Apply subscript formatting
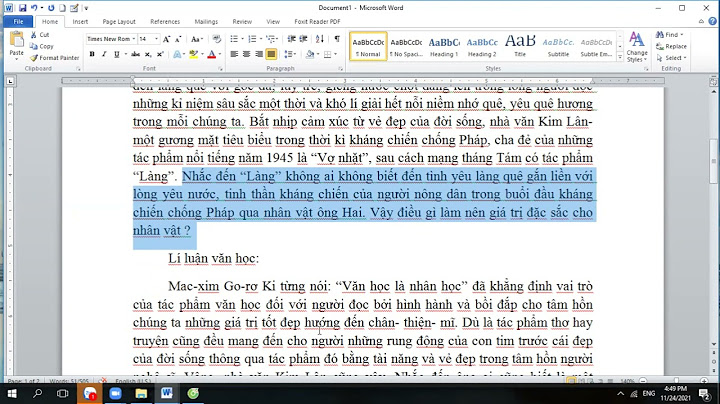This screenshot has height=404, width=720. tap(148, 54)
